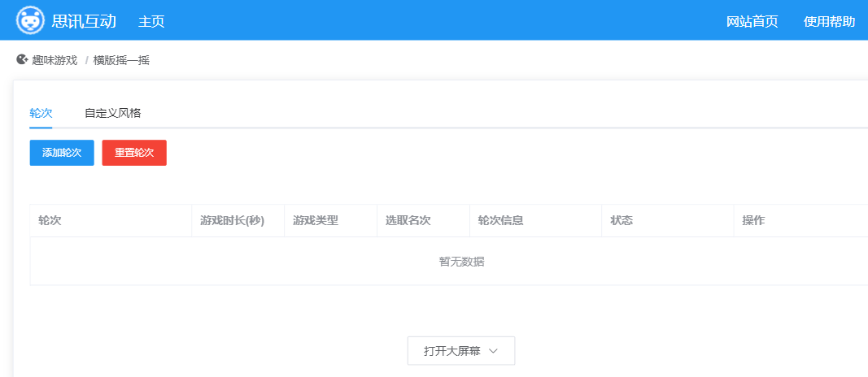Go to 网站首页 in the header
This screenshot has height=377, width=868.
tap(752, 22)
